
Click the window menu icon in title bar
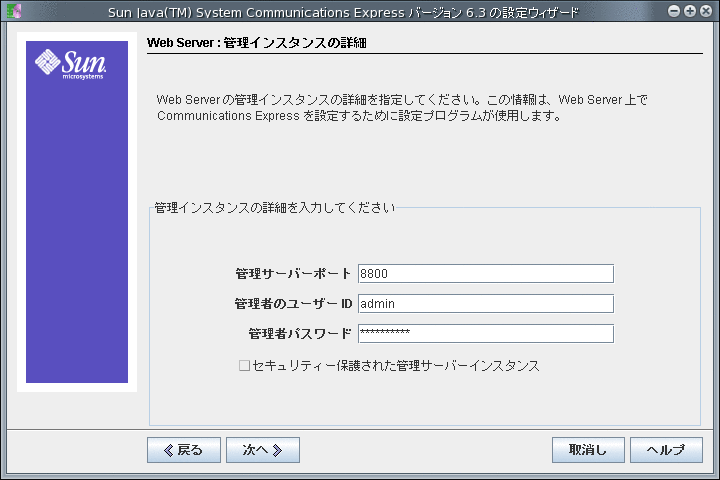coord(14,11)
